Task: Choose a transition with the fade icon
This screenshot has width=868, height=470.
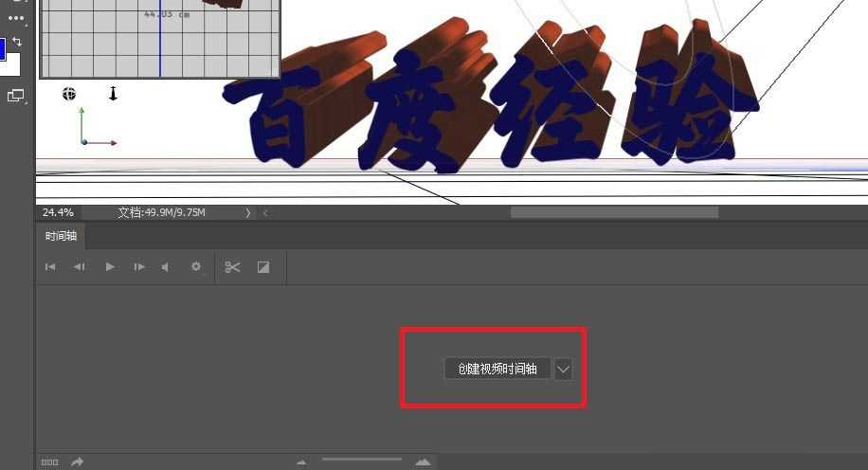Action: [263, 267]
